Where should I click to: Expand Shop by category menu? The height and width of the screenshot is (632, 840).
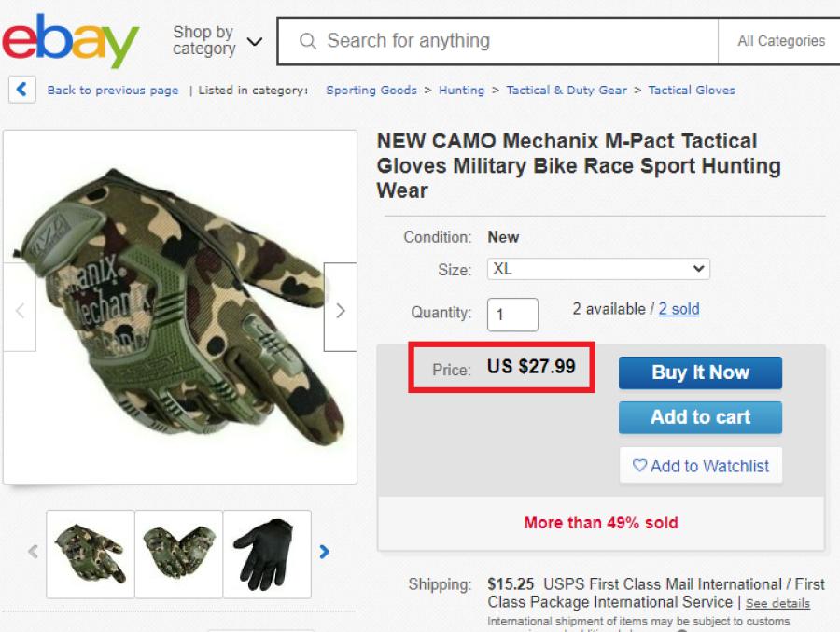pyautogui.click(x=217, y=41)
